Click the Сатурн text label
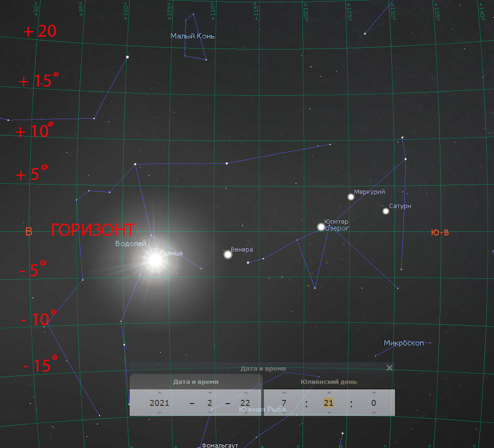This screenshot has width=494, height=448. click(x=400, y=206)
